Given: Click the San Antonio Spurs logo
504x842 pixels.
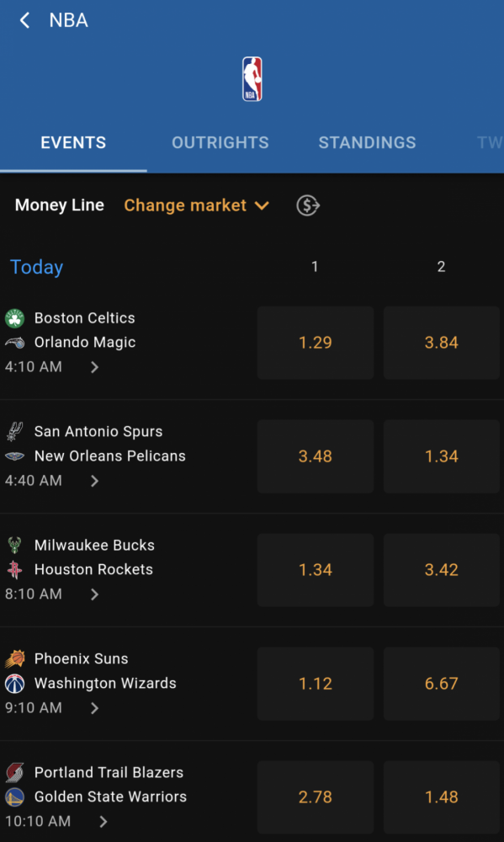Looking at the screenshot, I should coord(14,431).
